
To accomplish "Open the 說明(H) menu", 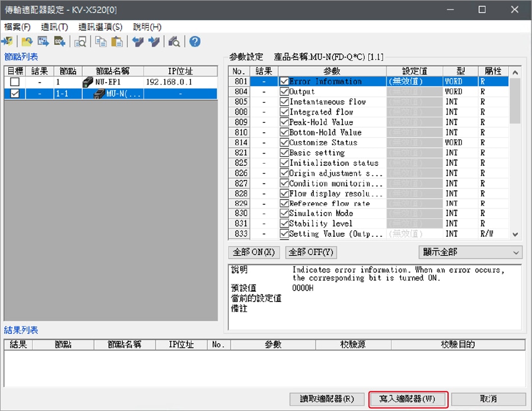I will coord(147,27).
